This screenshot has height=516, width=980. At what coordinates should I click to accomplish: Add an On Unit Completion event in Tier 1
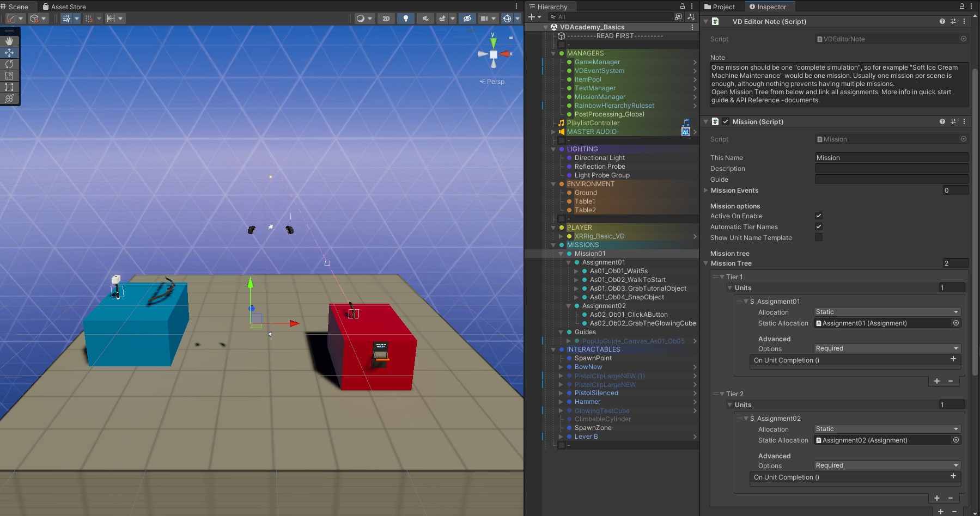953,359
